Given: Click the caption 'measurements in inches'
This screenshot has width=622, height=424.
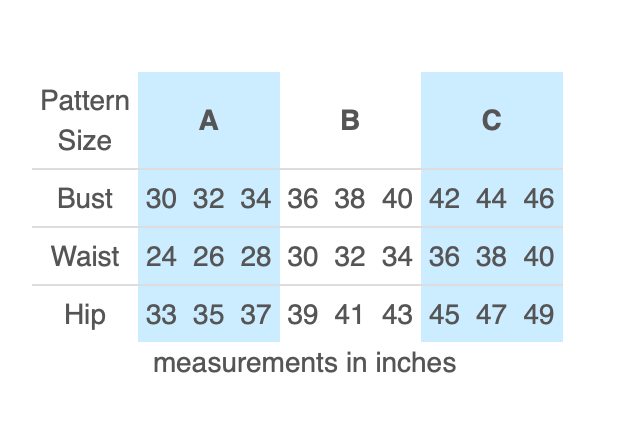Looking at the screenshot, I should 304,362.
